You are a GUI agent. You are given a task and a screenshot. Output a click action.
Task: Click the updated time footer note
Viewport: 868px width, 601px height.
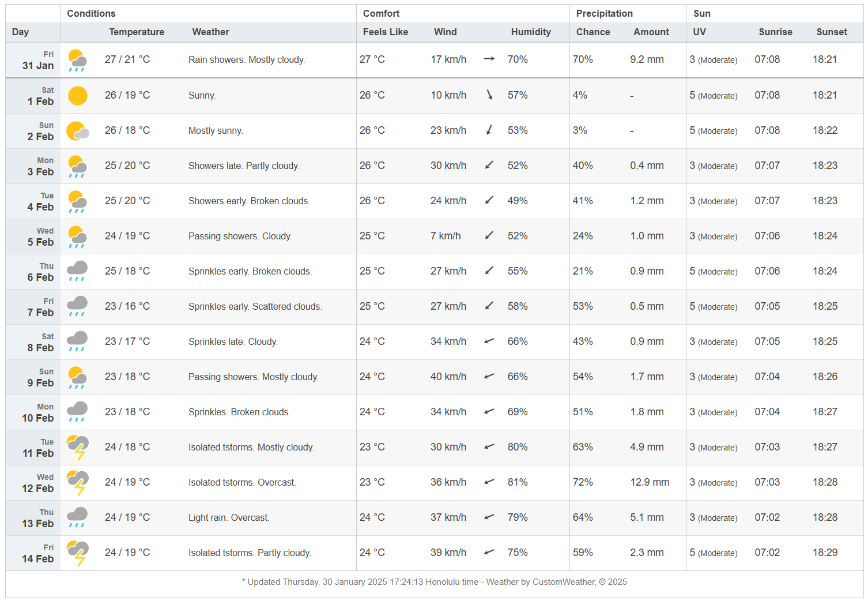[434, 582]
